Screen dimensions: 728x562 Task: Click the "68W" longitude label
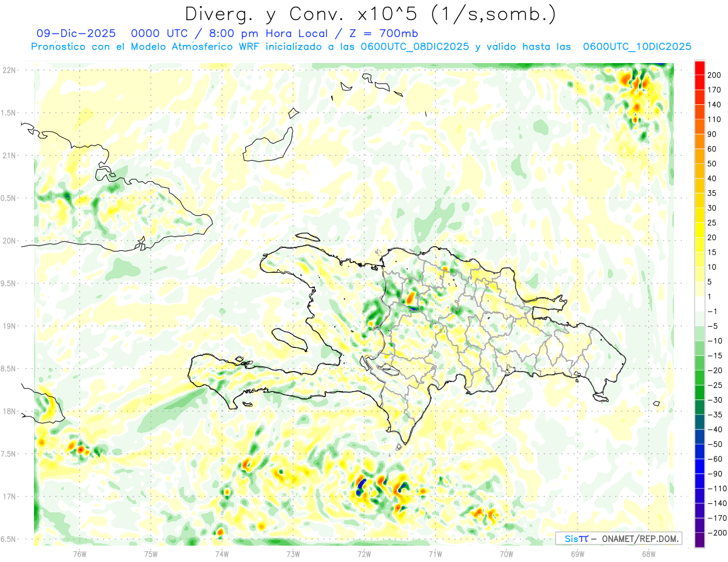tap(649, 554)
